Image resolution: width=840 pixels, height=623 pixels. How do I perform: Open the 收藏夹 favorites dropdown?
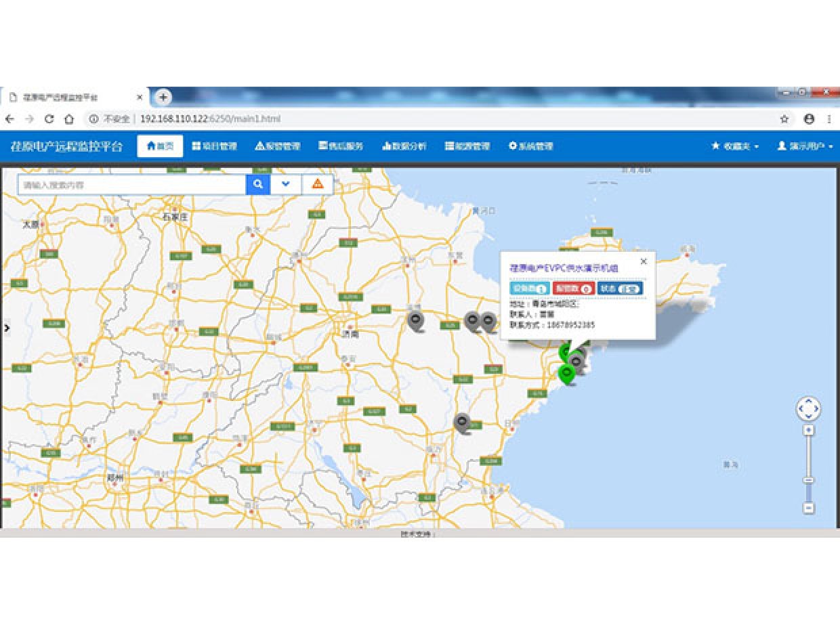[x=734, y=146]
